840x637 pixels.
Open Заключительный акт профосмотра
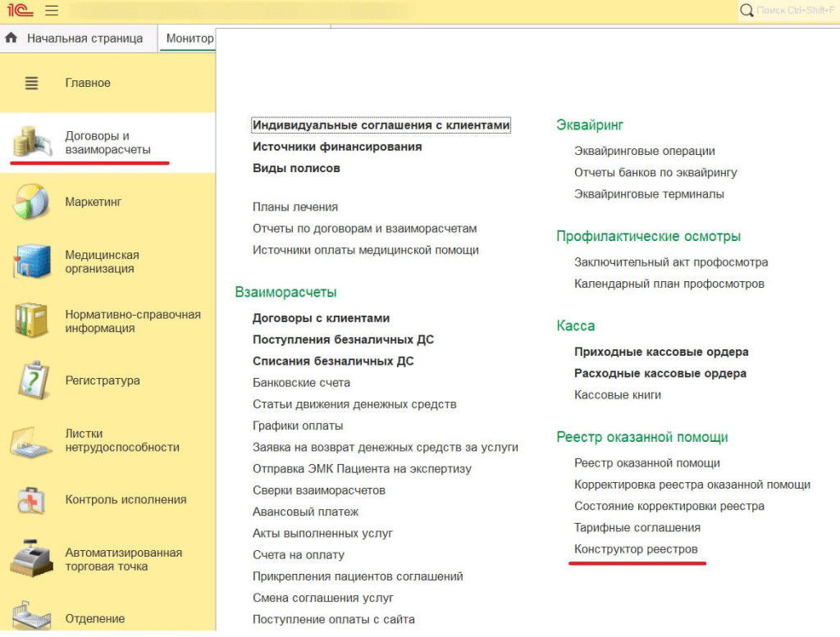click(x=671, y=262)
